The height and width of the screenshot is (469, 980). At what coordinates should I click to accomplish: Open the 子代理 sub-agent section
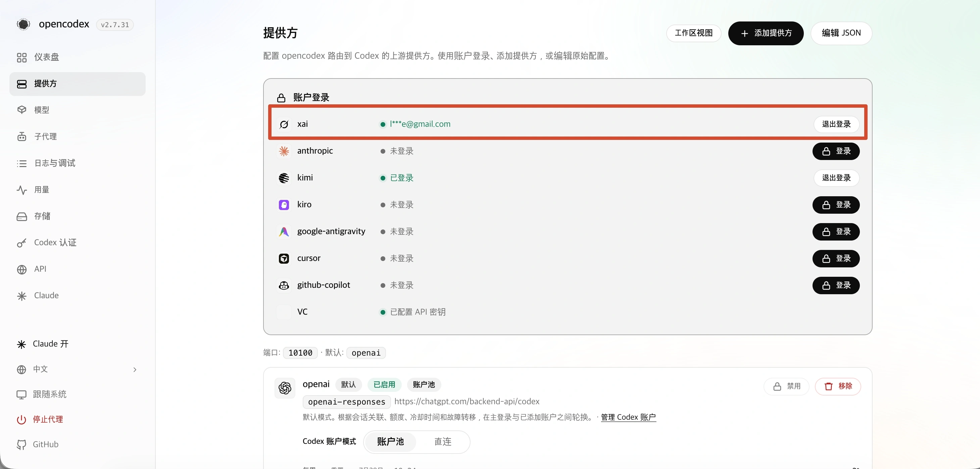point(77,137)
